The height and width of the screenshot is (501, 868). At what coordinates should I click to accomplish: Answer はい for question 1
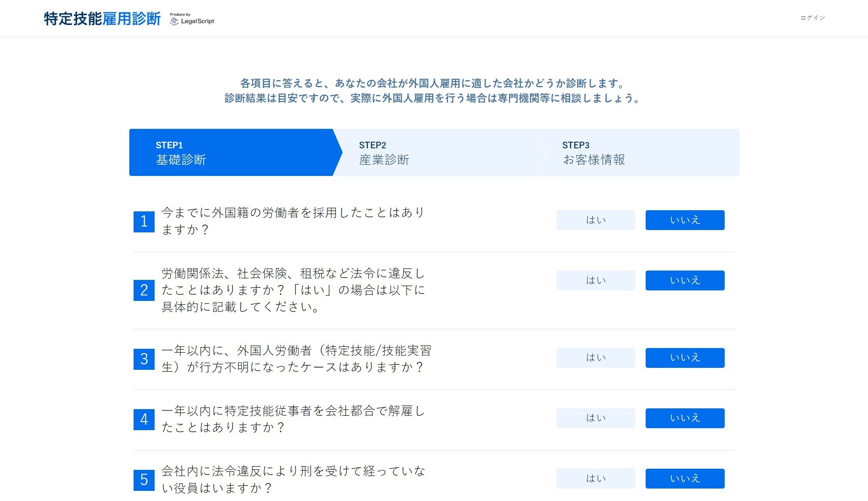(x=595, y=220)
